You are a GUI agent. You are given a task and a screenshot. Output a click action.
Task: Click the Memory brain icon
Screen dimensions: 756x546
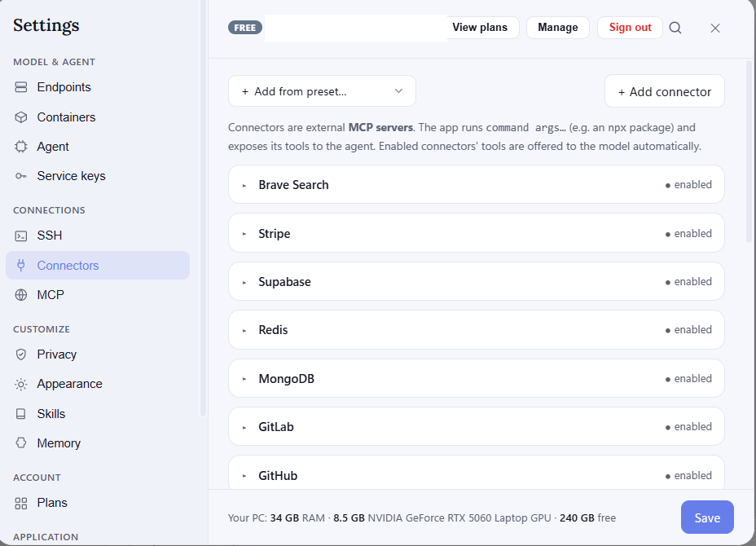click(x=20, y=443)
